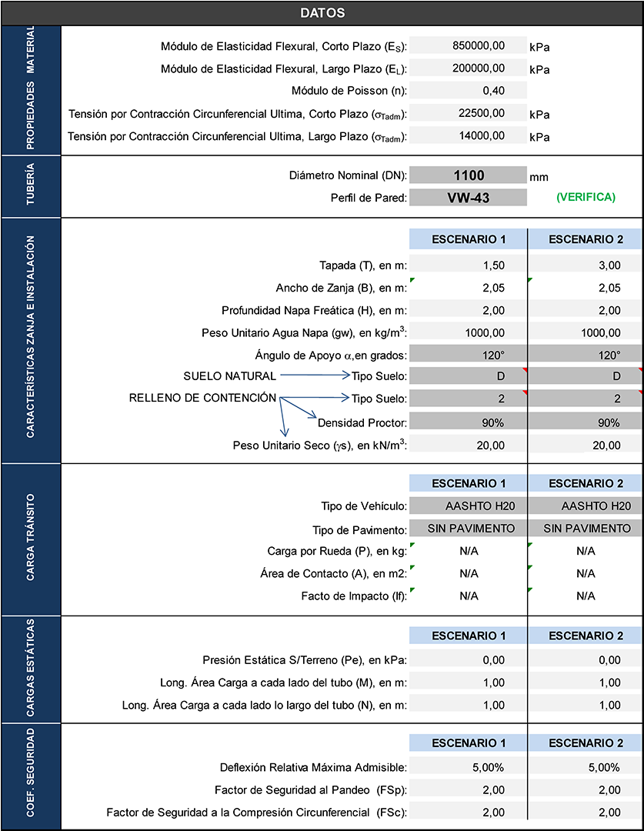Image resolution: width=644 pixels, height=831 pixels.
Task: Click Ancho de Zanja value for Escenario 1
Action: (x=468, y=288)
